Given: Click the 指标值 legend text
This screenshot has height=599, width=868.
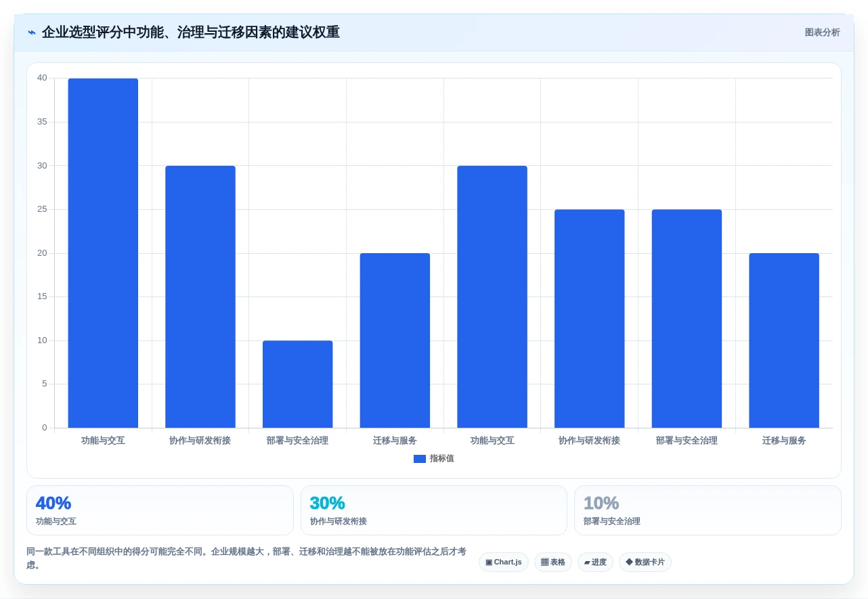Looking at the screenshot, I should [441, 459].
